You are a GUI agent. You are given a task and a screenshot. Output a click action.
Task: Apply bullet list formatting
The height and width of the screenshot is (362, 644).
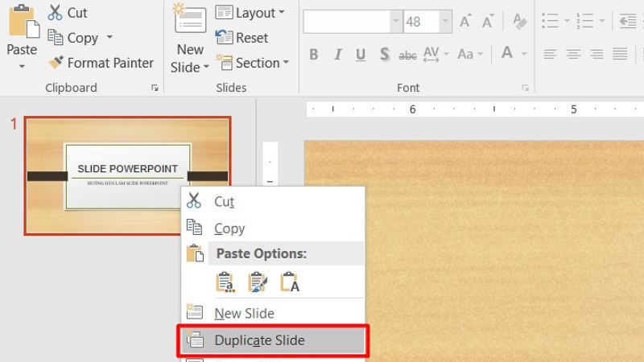coord(550,21)
